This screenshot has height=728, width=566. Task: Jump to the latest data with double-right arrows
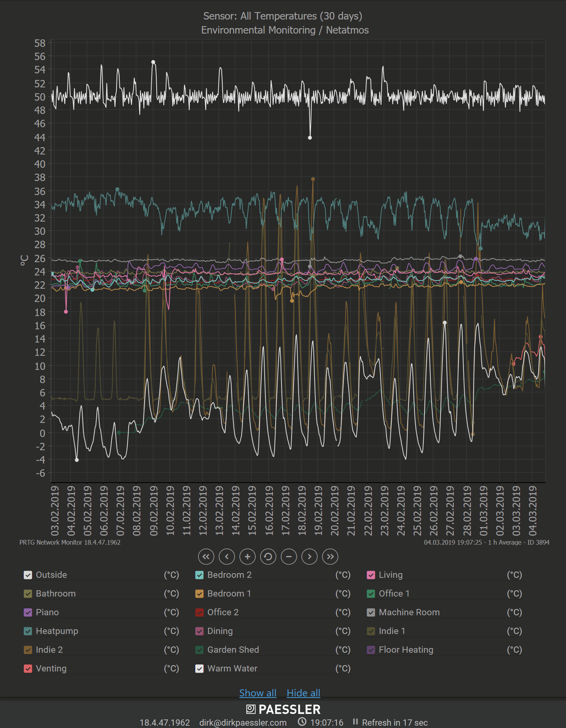pyautogui.click(x=330, y=556)
